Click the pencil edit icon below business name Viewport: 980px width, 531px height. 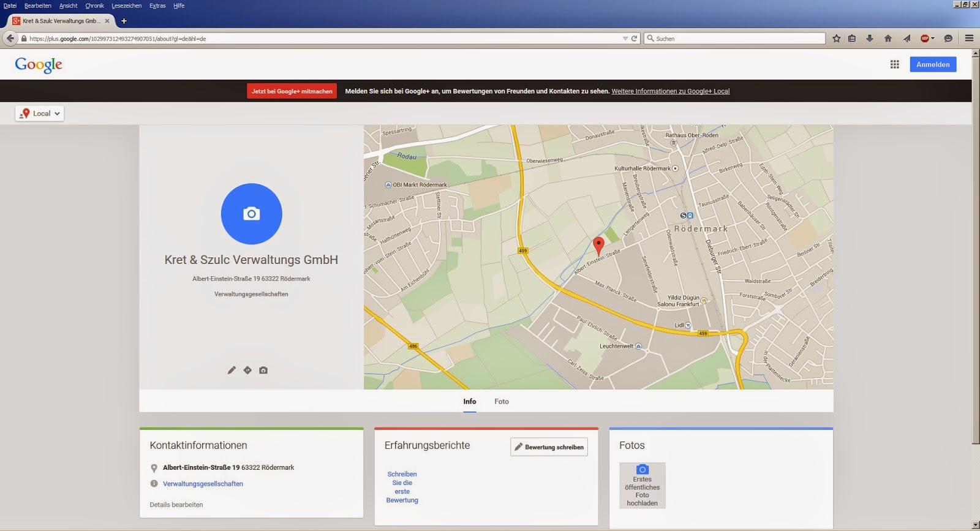pyautogui.click(x=232, y=370)
